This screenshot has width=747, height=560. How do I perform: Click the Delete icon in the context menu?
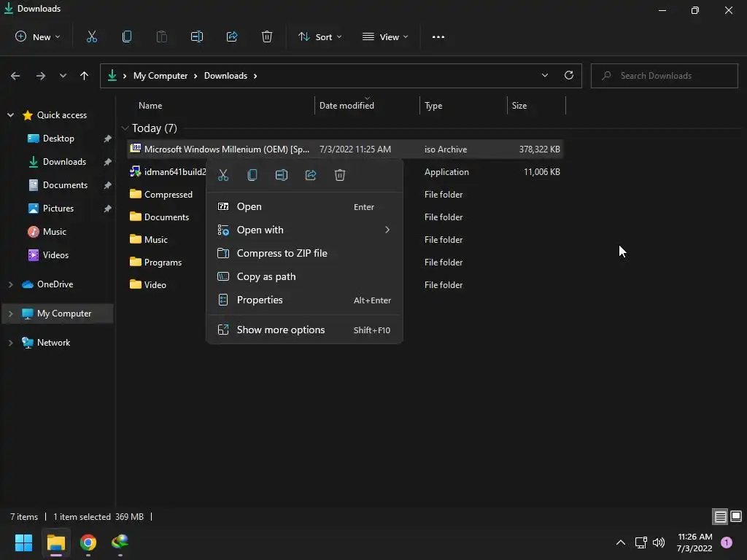point(340,175)
